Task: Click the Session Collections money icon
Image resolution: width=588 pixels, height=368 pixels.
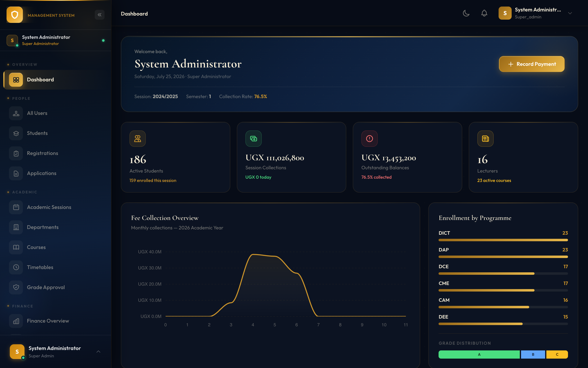Action: tap(253, 138)
